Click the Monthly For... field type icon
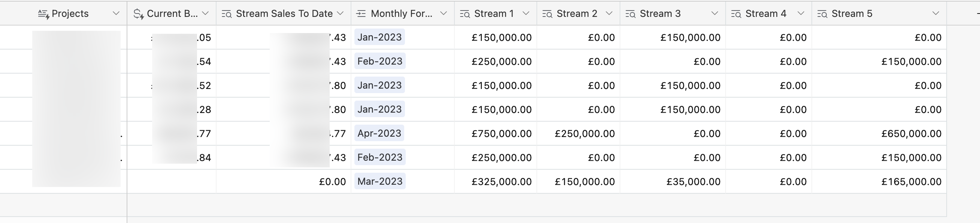The height and width of the screenshot is (223, 980). [x=361, y=14]
